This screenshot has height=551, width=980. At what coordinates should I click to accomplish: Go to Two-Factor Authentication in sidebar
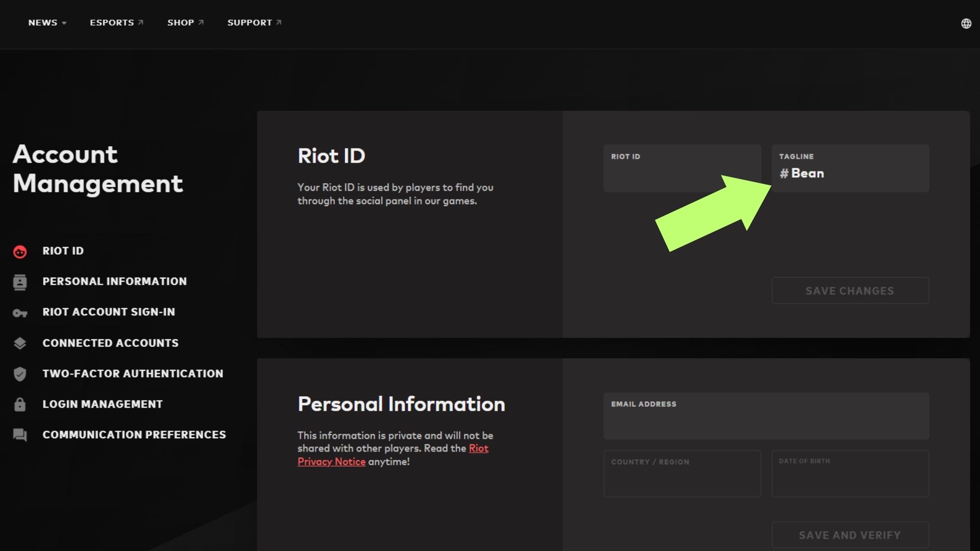pyautogui.click(x=133, y=374)
